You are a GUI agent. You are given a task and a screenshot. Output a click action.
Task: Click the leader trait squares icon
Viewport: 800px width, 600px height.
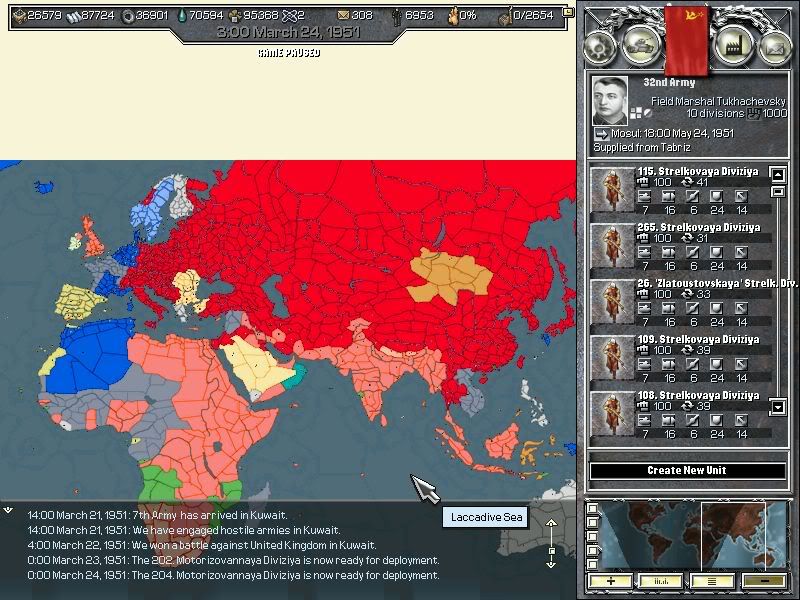636,113
